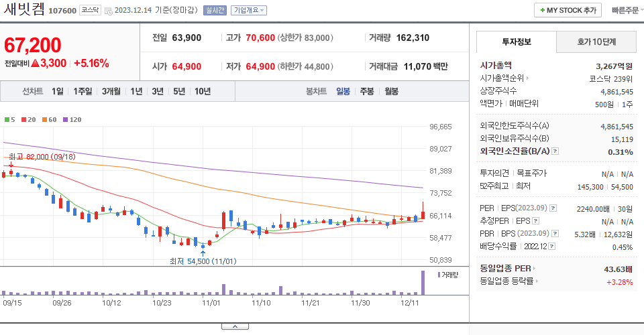This screenshot has height=335, width=644.
Task: Open help icon next to 외국인소진율(B/A)
Action: [x=555, y=151]
